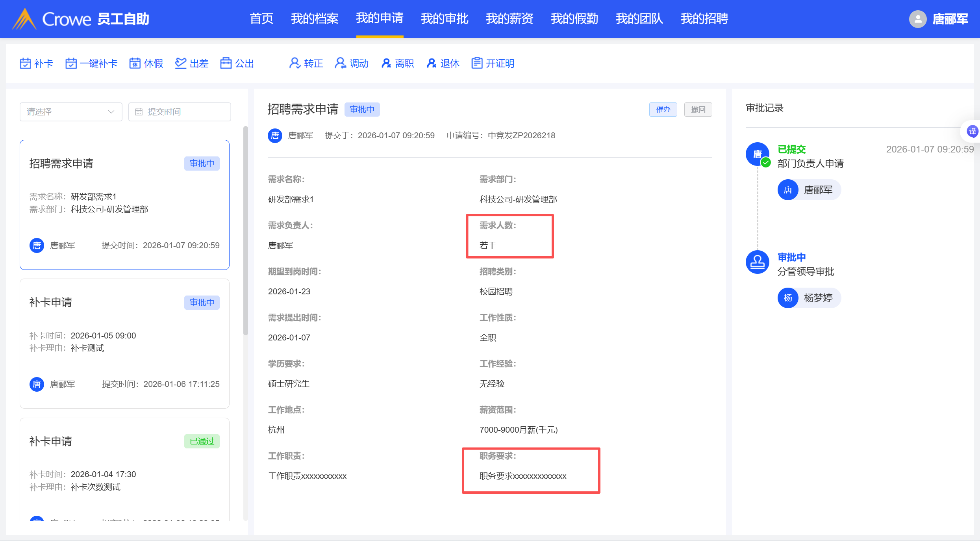Click the 离职 resignation icon
The width and height of the screenshot is (980, 541).
coord(386,63)
